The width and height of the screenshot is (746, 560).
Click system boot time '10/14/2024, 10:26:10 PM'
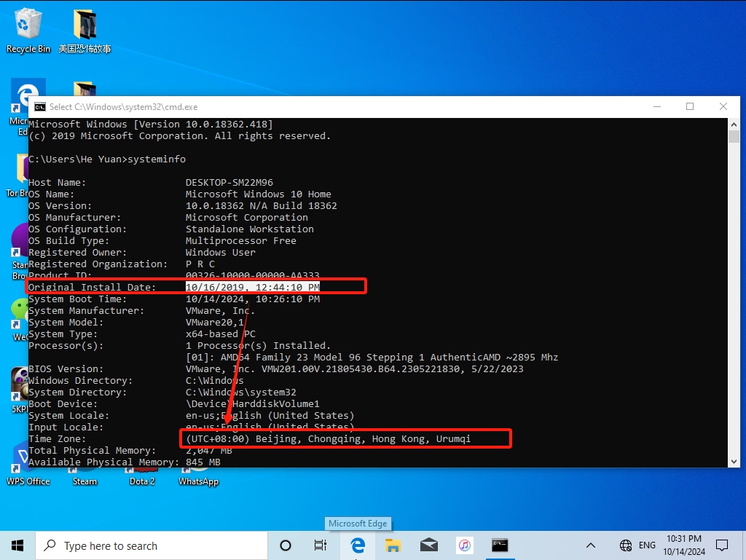point(253,299)
